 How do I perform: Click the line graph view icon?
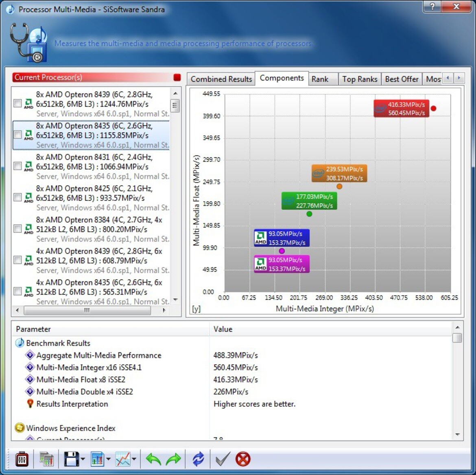[122, 459]
